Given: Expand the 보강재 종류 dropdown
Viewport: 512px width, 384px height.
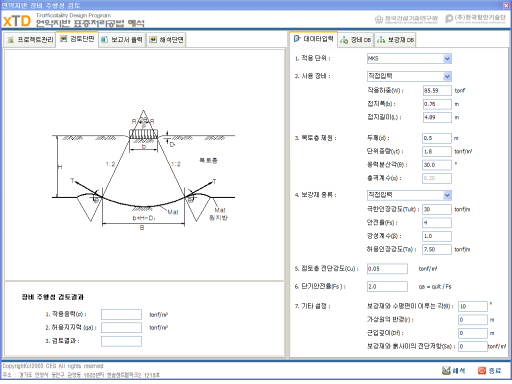Looking at the screenshot, I should tap(447, 195).
